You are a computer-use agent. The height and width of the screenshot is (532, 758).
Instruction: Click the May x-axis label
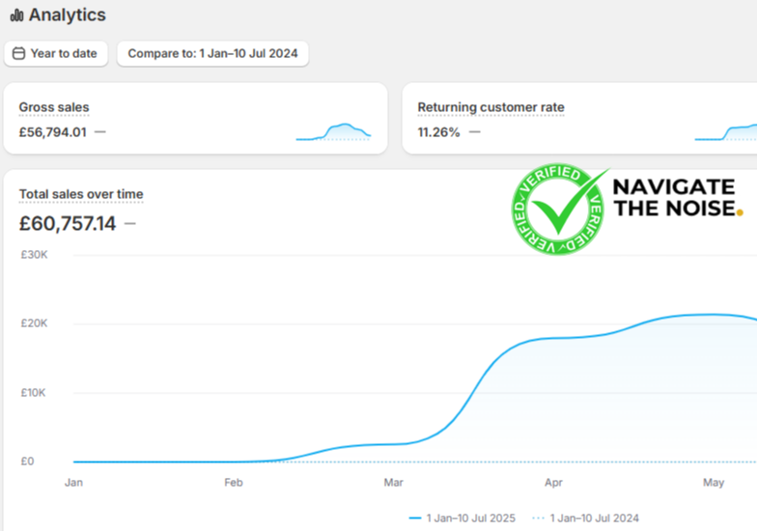point(714,483)
